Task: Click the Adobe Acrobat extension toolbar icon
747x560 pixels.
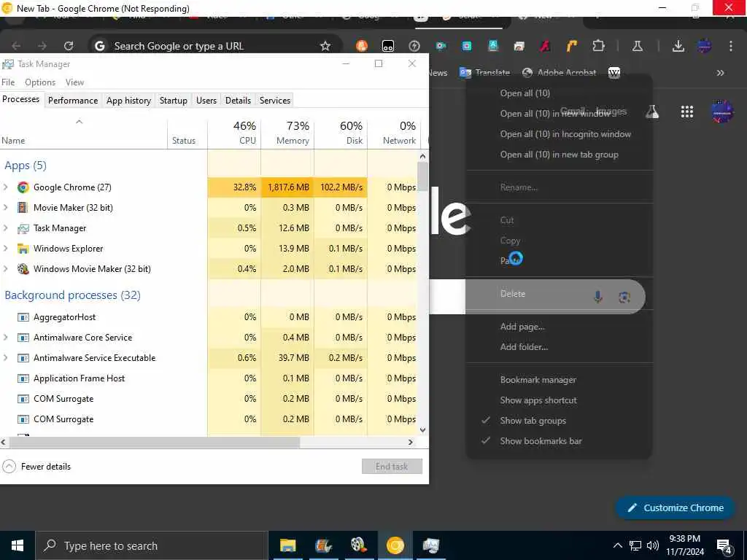Action: (545, 46)
